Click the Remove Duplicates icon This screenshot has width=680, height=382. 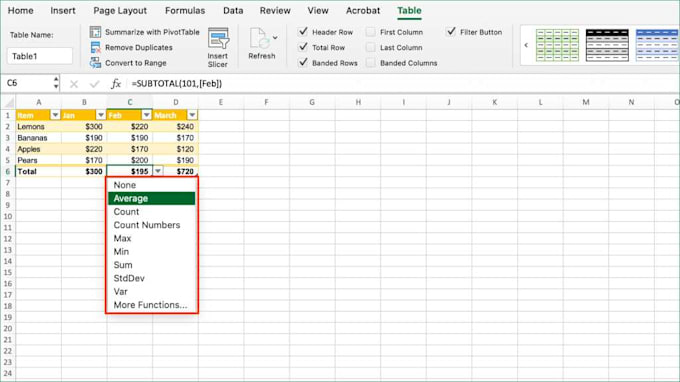click(95, 47)
